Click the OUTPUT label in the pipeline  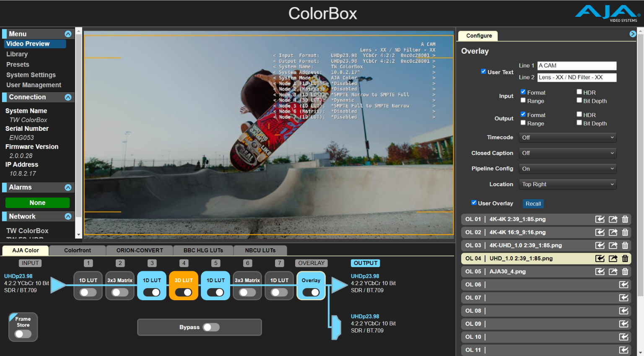365,263
